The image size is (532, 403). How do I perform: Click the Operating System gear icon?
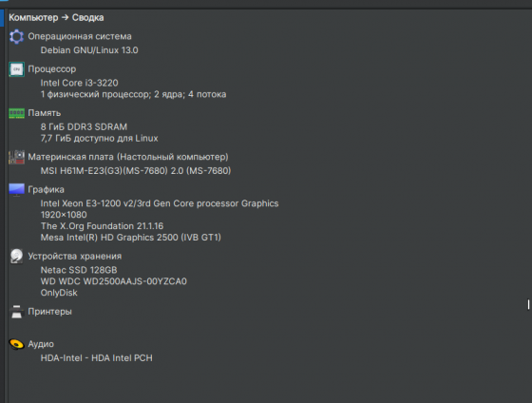pos(17,36)
